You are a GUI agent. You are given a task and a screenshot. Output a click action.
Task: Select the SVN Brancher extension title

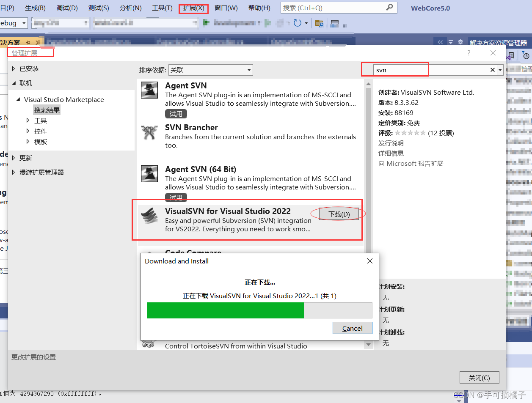tap(191, 127)
